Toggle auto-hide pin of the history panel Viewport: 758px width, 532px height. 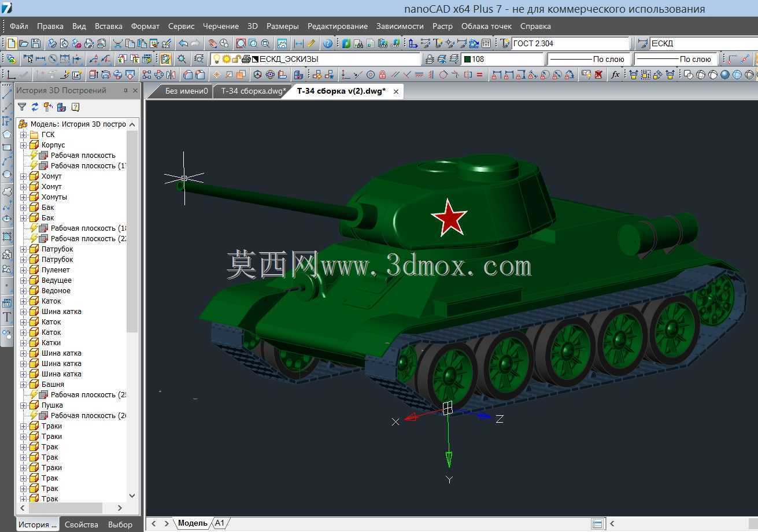(x=125, y=91)
